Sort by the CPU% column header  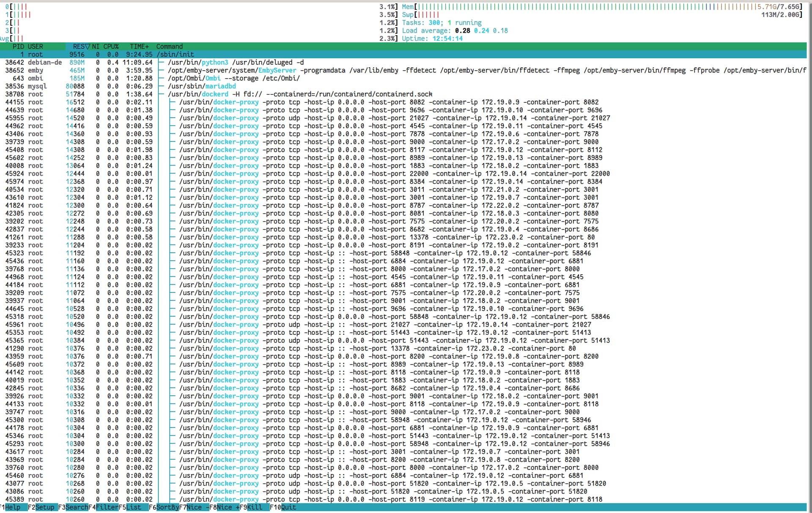coord(111,47)
